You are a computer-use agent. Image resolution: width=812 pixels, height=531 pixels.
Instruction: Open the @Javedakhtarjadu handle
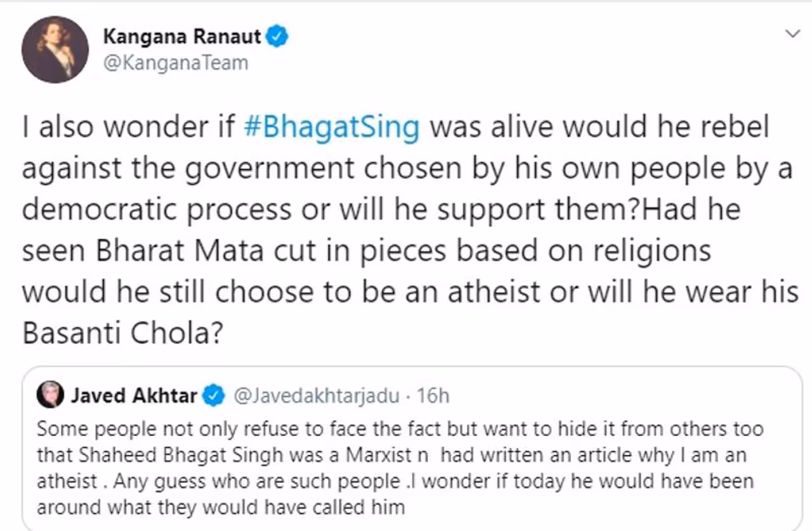pos(317,396)
